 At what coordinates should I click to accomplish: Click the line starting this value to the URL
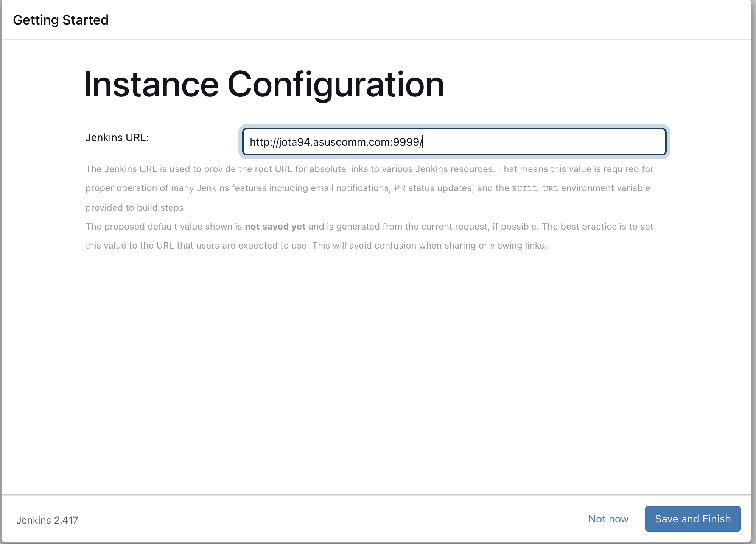coord(316,246)
